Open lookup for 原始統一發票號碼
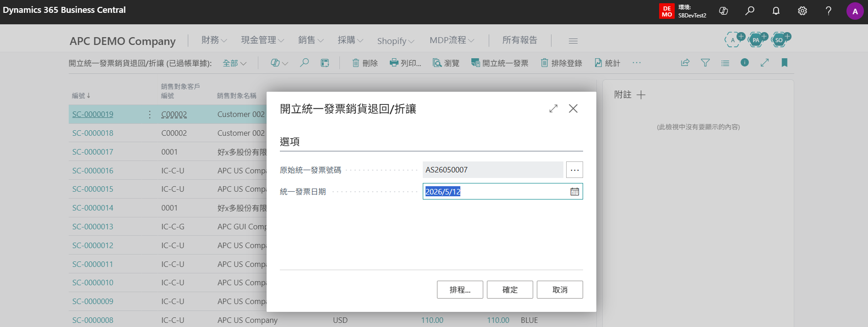 pos(574,170)
